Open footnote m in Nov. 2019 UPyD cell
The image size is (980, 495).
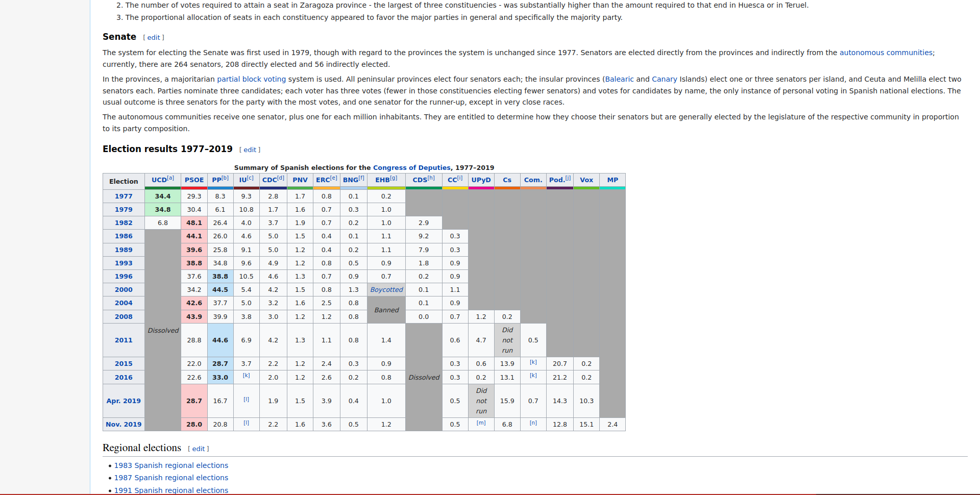(481, 423)
